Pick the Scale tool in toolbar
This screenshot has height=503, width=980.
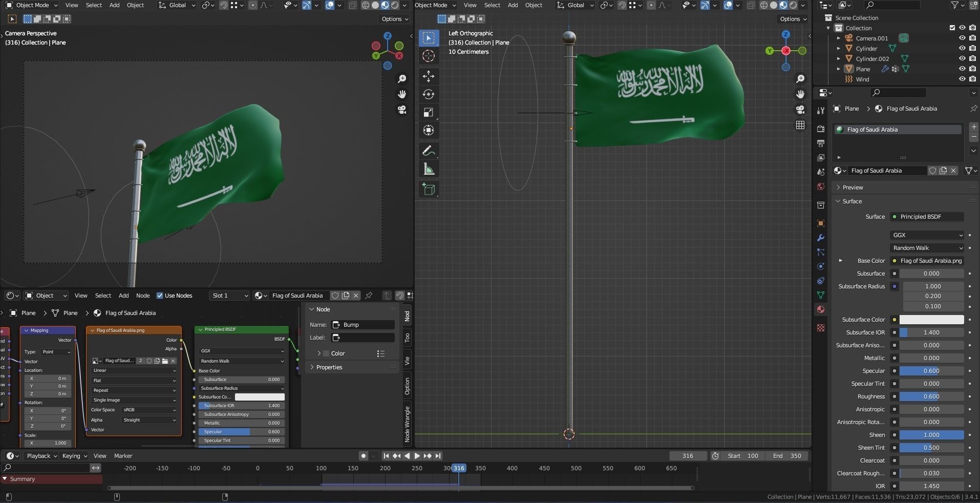429,113
